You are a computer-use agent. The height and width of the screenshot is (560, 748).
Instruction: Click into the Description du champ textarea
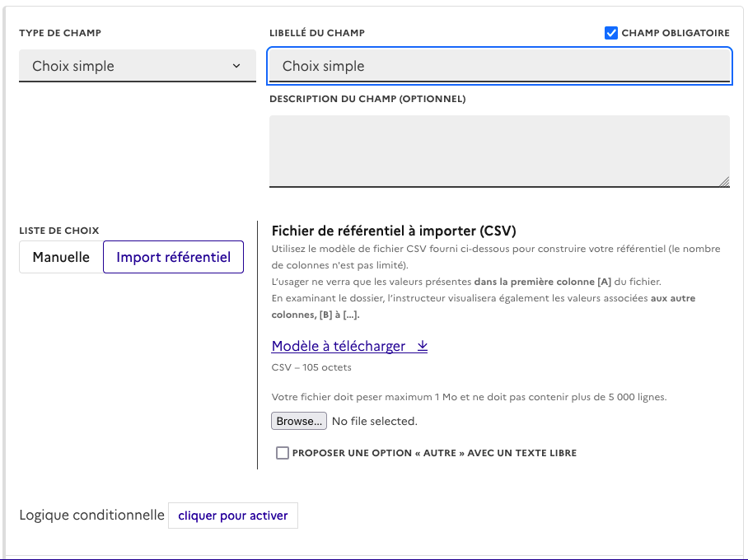click(499, 151)
